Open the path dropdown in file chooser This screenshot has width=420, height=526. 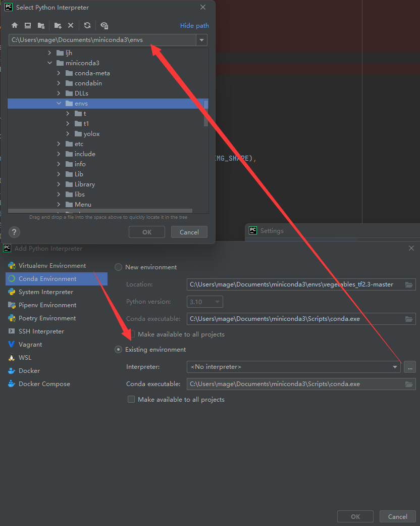[201, 40]
